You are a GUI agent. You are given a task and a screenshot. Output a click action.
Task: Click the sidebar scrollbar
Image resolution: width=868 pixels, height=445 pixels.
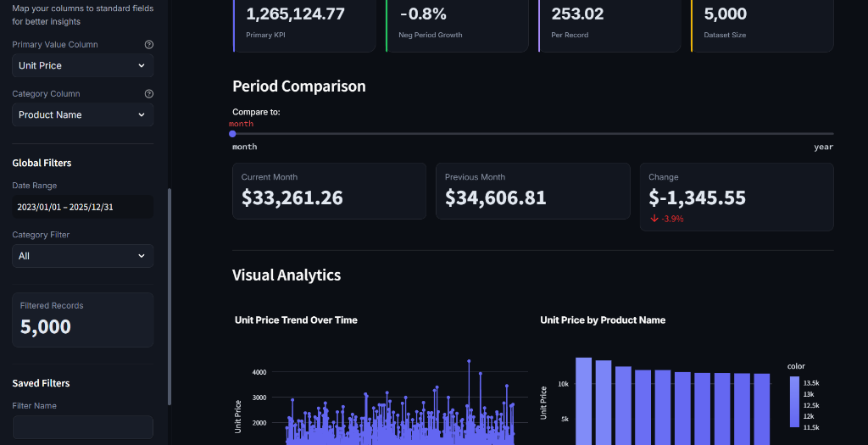coord(170,297)
